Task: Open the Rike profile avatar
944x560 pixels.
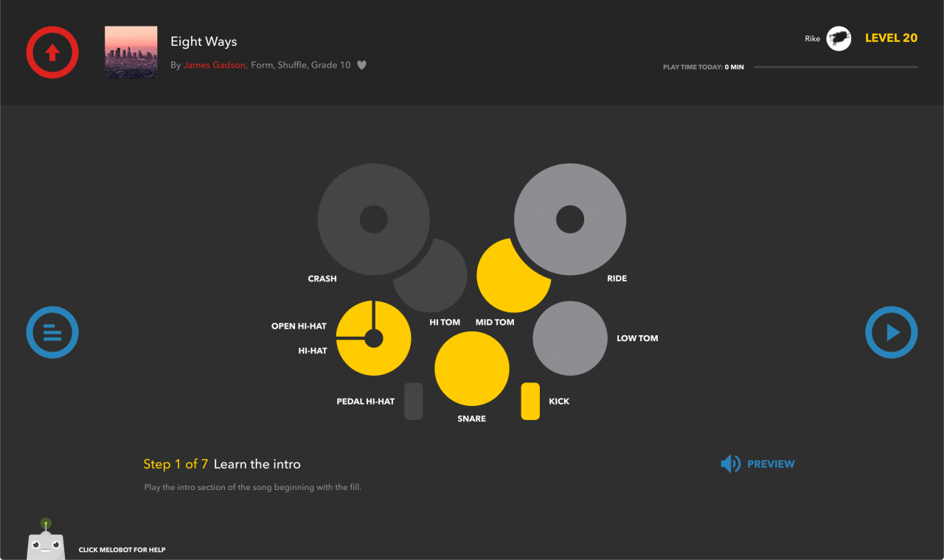Action: [839, 38]
